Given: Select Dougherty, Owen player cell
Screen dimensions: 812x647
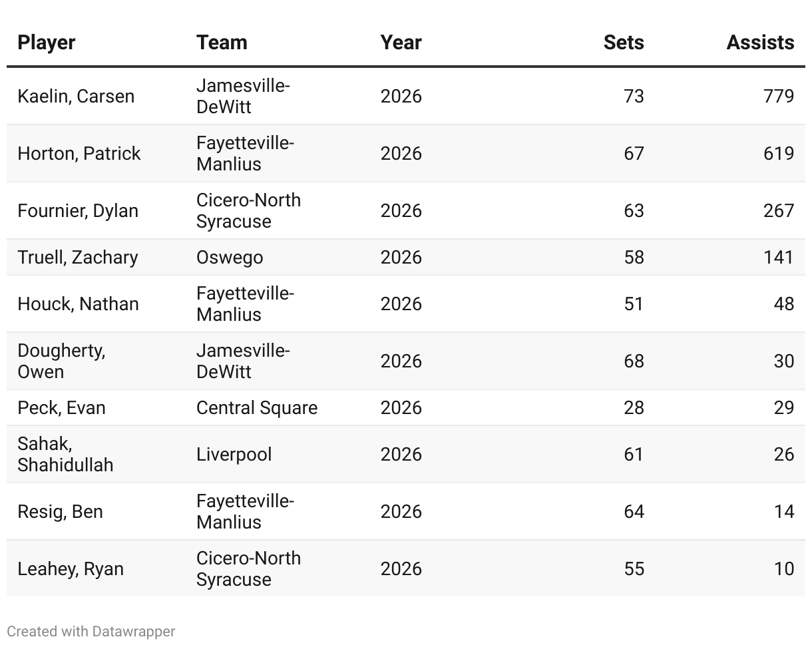Looking at the screenshot, I should coord(61,361).
